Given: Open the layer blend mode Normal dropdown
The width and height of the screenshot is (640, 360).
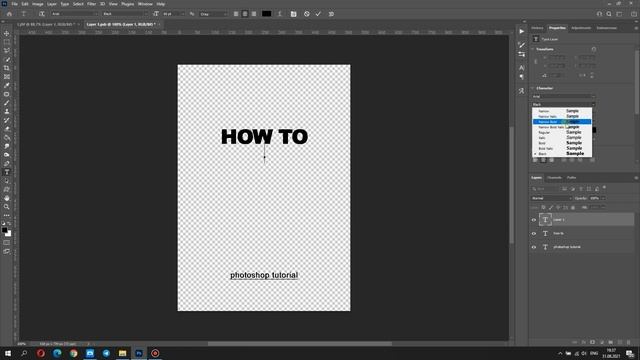Looking at the screenshot, I should point(552,198).
